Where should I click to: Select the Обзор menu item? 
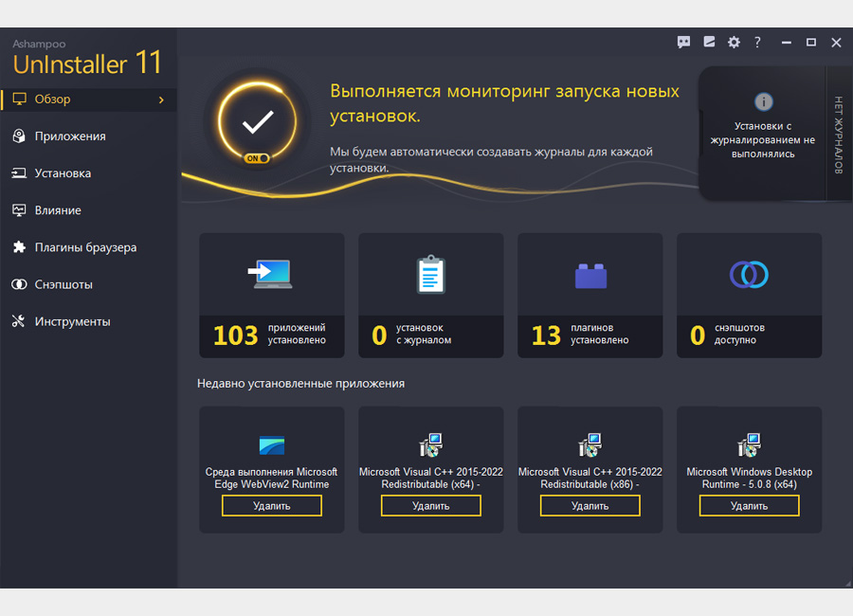coord(89,100)
